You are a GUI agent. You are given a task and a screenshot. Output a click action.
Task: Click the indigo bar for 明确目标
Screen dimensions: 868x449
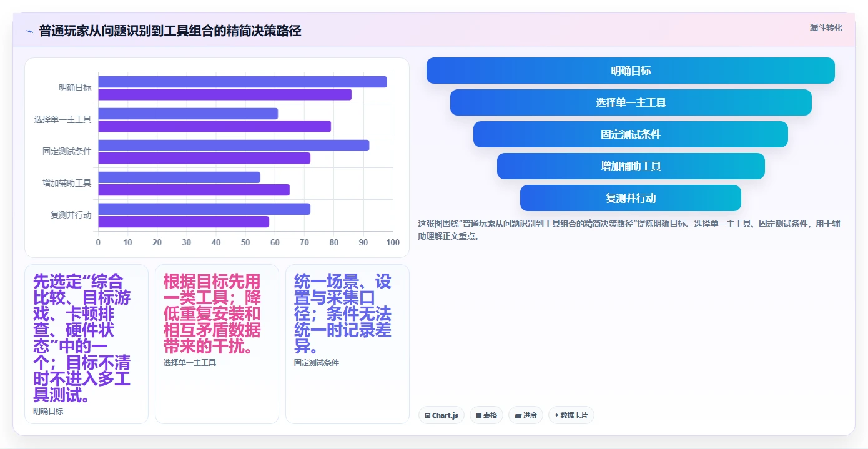click(x=242, y=82)
